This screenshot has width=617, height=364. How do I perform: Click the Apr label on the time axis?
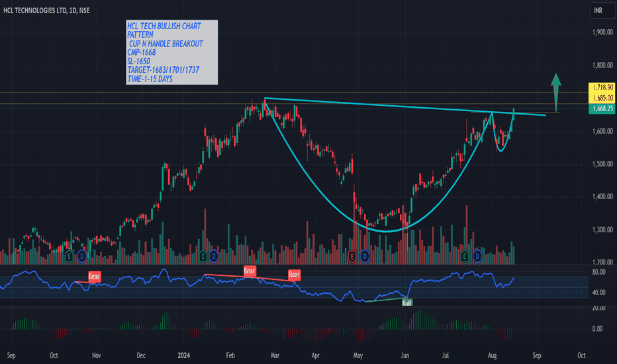[316, 355]
